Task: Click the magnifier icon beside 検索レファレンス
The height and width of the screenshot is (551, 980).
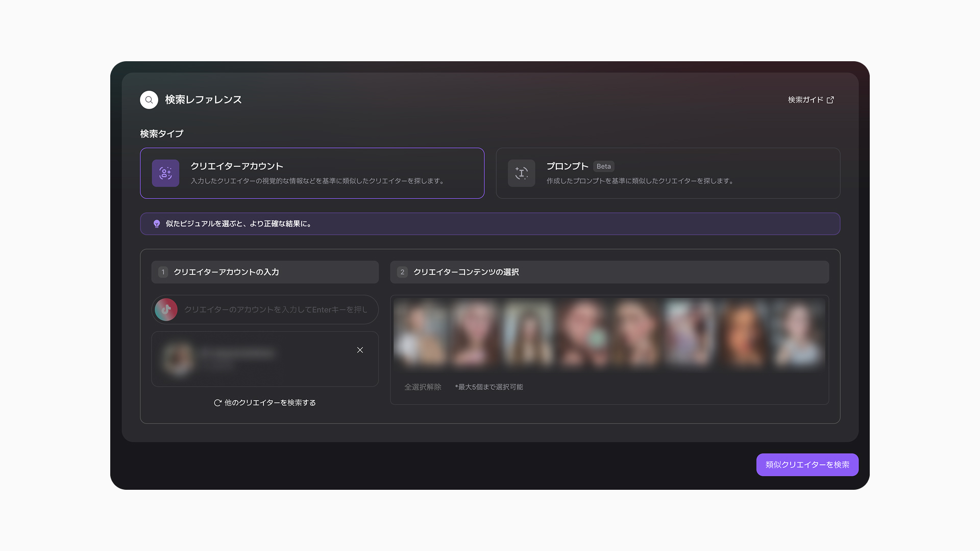Action: 149,100
